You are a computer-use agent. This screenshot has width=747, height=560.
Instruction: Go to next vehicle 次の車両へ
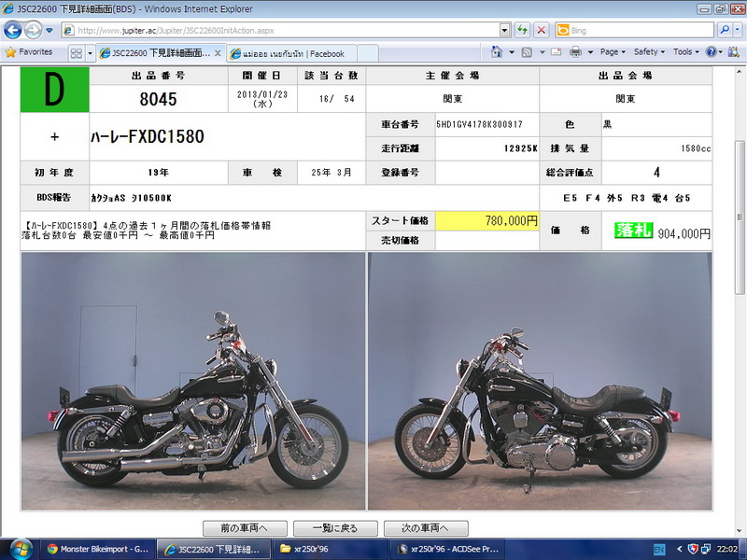tap(426, 528)
